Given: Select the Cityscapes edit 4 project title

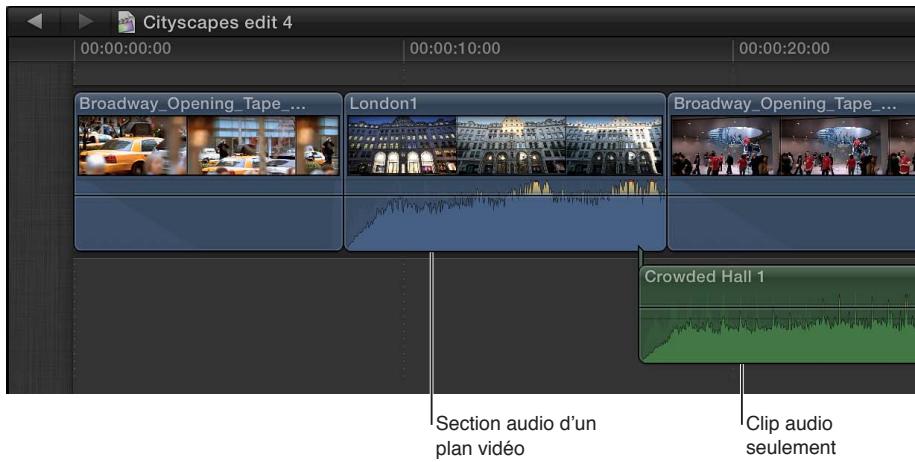Looking at the screenshot, I should [218, 22].
